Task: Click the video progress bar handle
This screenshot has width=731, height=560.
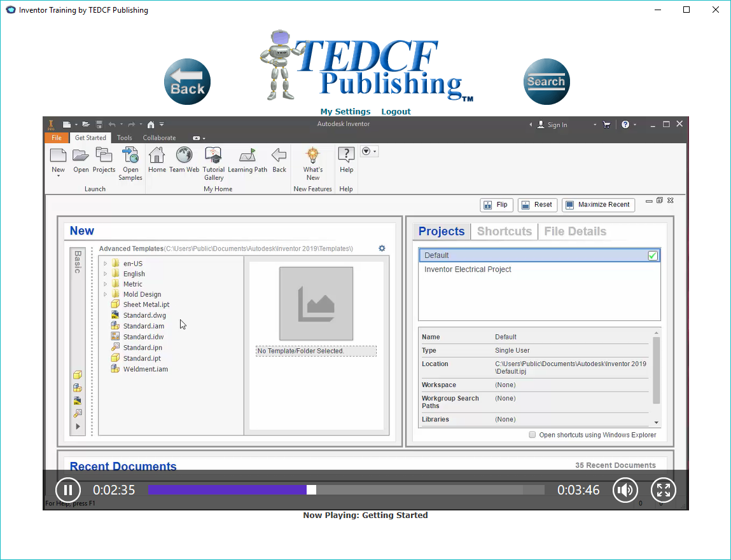Action: (x=311, y=489)
